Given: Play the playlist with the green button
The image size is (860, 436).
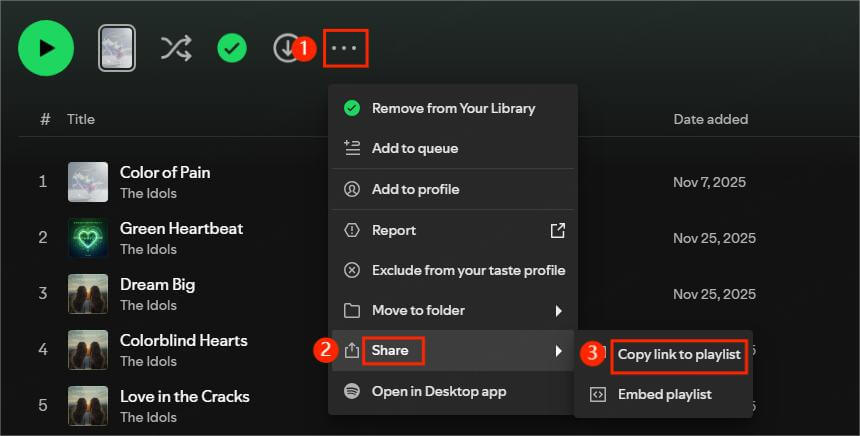Looking at the screenshot, I should (46, 48).
